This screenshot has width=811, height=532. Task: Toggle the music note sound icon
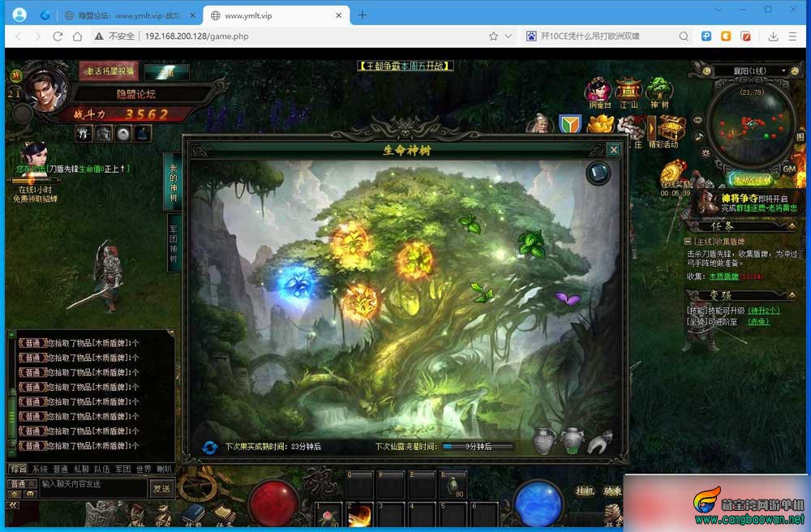[699, 137]
